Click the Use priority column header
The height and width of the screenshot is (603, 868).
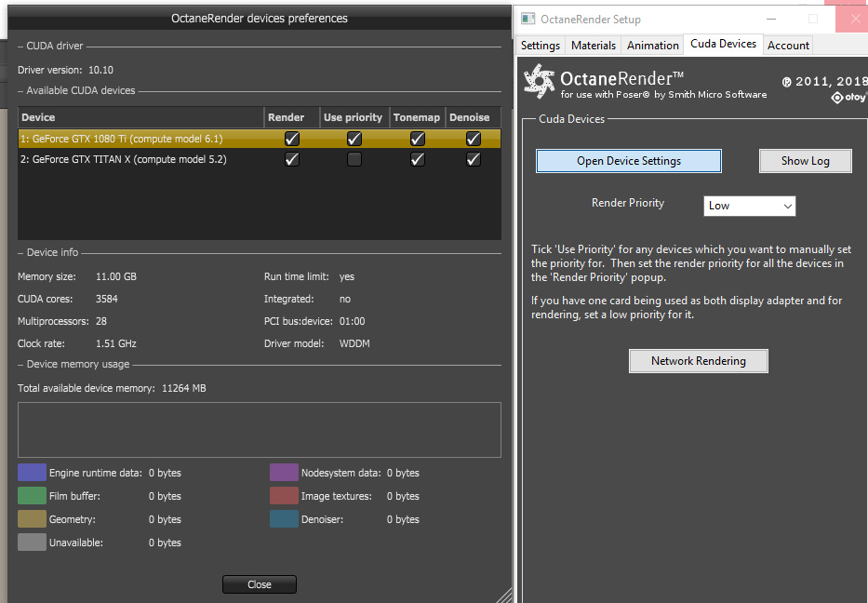tap(354, 117)
